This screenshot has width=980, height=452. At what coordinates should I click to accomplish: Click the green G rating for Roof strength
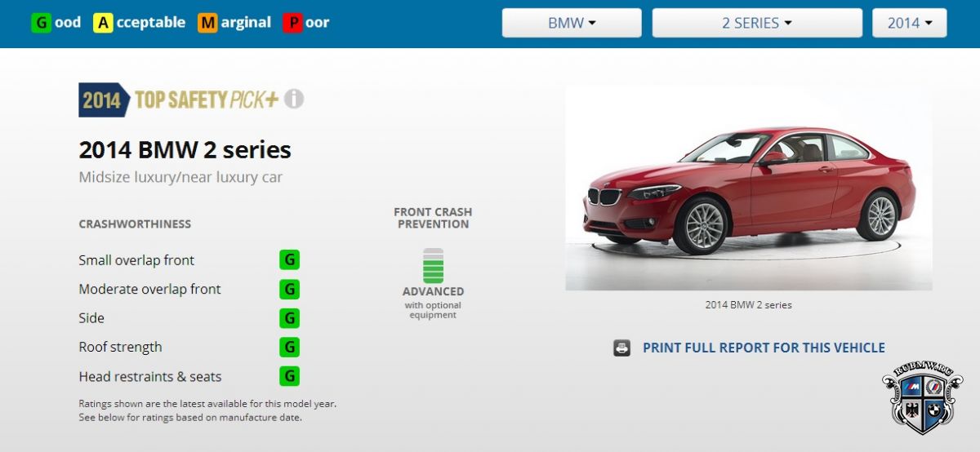click(289, 347)
